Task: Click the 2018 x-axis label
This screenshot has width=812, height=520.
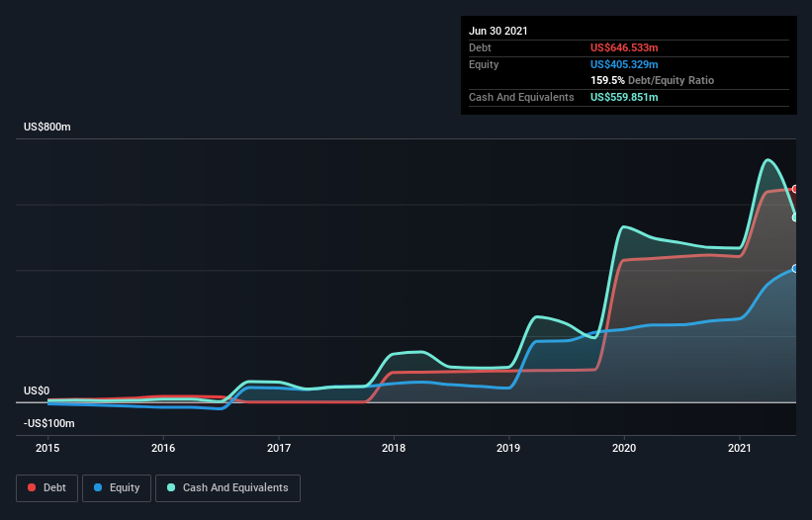Action: tap(394, 448)
